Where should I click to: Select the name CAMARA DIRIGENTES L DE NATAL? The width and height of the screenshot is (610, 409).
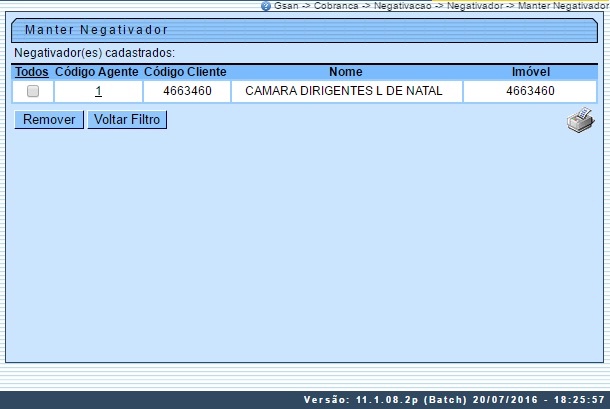[344, 91]
